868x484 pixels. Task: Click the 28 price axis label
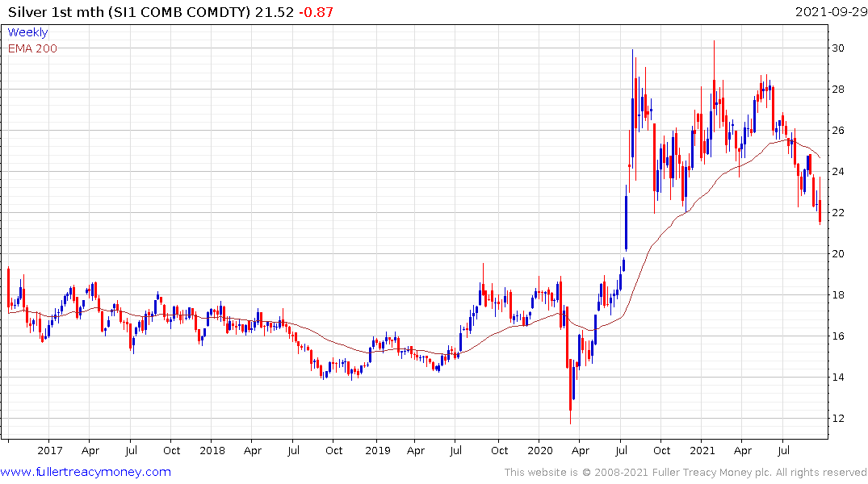coord(838,89)
